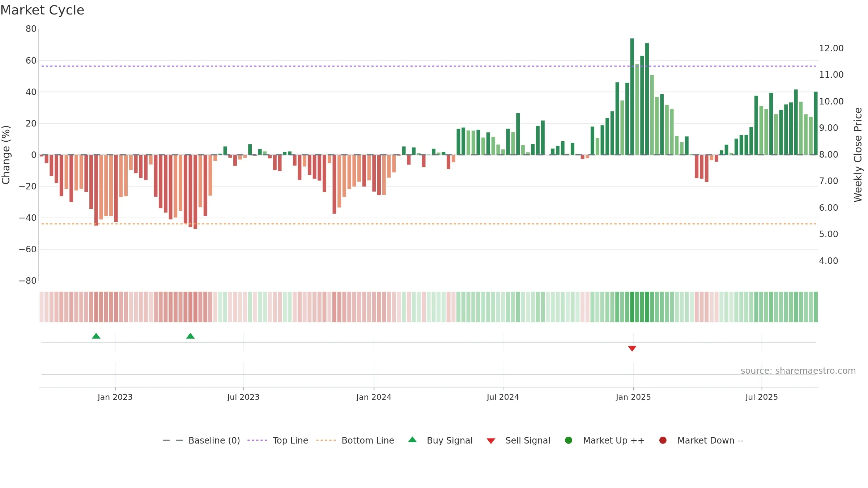The height and width of the screenshot is (488, 868).
Task: Click the Jan 2025 x-axis label
Action: tap(633, 397)
